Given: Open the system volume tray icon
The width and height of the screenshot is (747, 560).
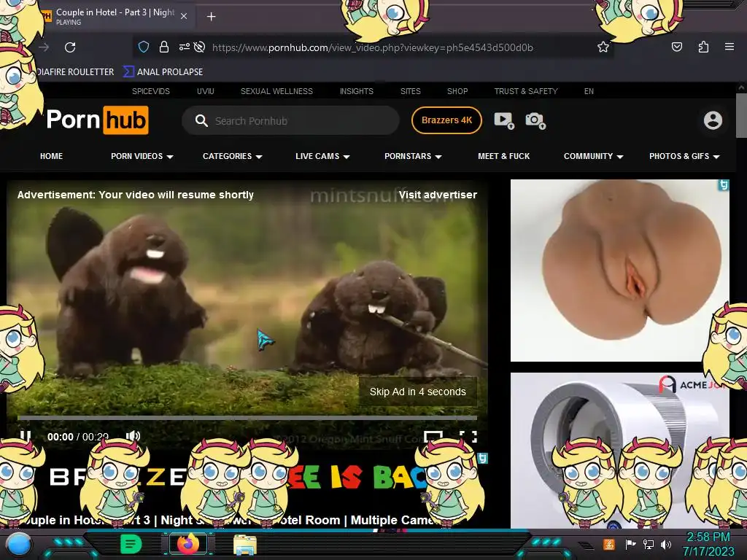Looking at the screenshot, I should pyautogui.click(x=666, y=544).
